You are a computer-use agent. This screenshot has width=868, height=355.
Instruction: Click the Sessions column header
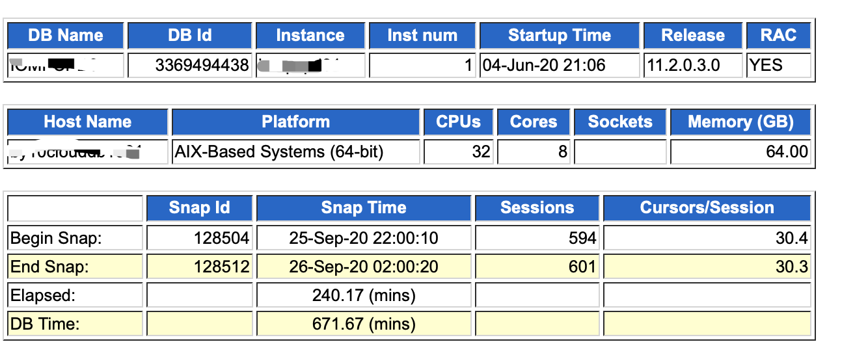[x=537, y=208]
